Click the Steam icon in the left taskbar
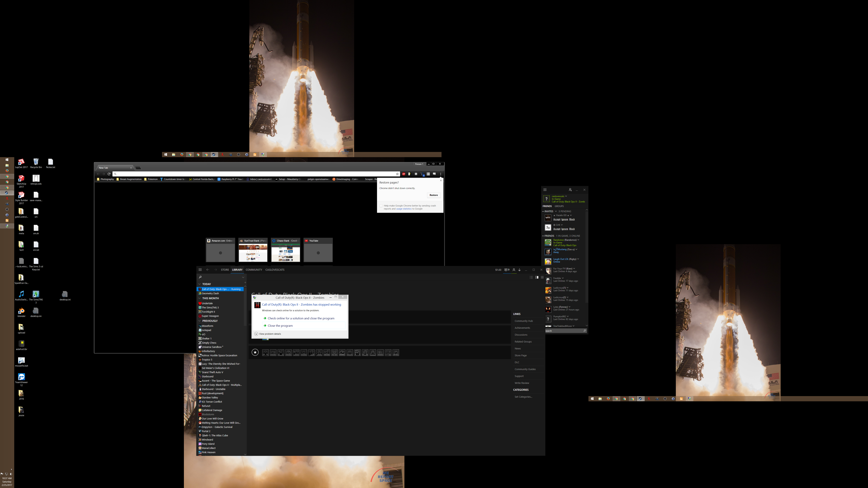 pyautogui.click(x=7, y=193)
